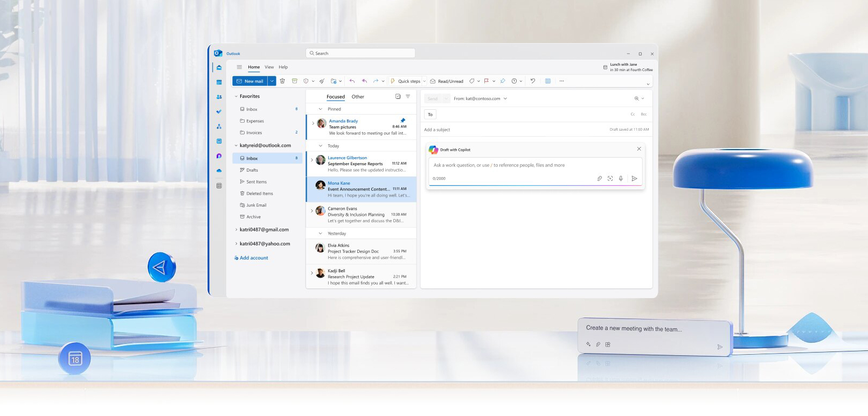Open Elvia Atkins Project Tracker email
868x416 pixels.
click(x=361, y=251)
